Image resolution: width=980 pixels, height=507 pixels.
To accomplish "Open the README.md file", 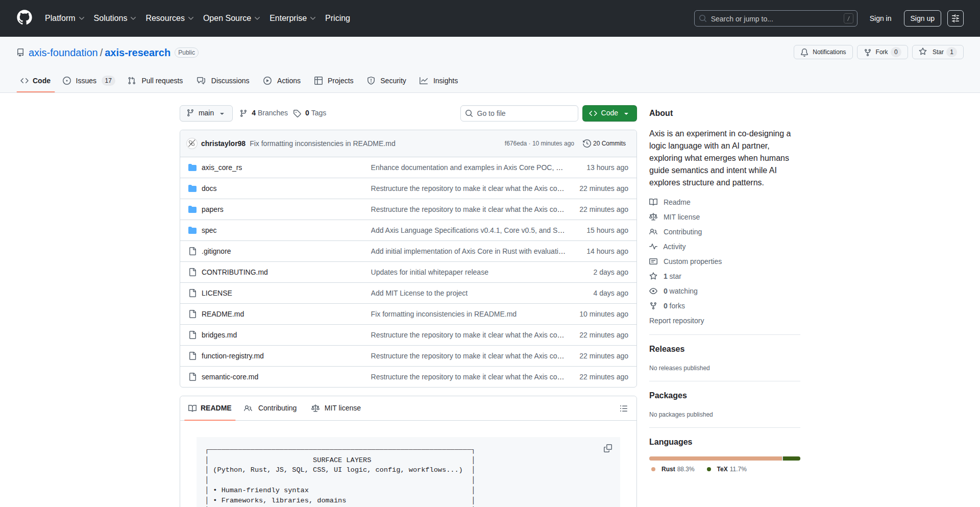I will click(223, 314).
